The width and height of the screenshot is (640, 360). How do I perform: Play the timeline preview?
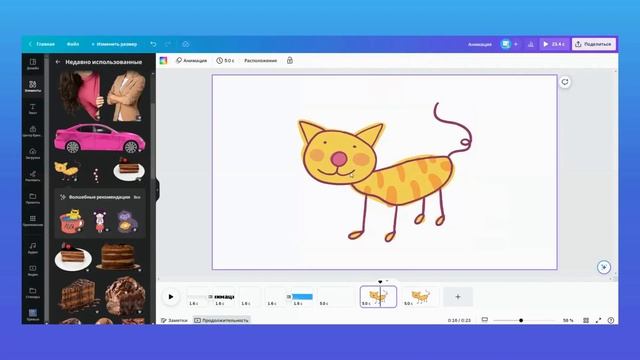(x=171, y=297)
